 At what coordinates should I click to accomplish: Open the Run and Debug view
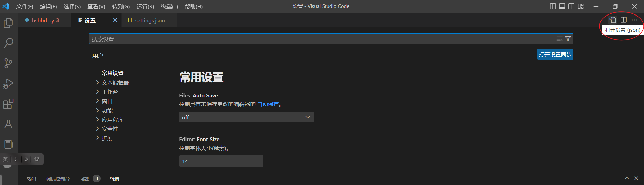(x=8, y=84)
